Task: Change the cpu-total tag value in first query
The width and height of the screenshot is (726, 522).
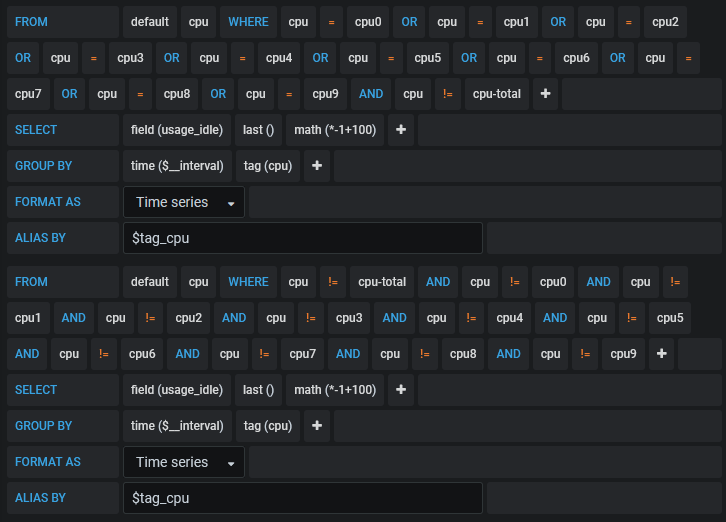Action: coord(497,94)
